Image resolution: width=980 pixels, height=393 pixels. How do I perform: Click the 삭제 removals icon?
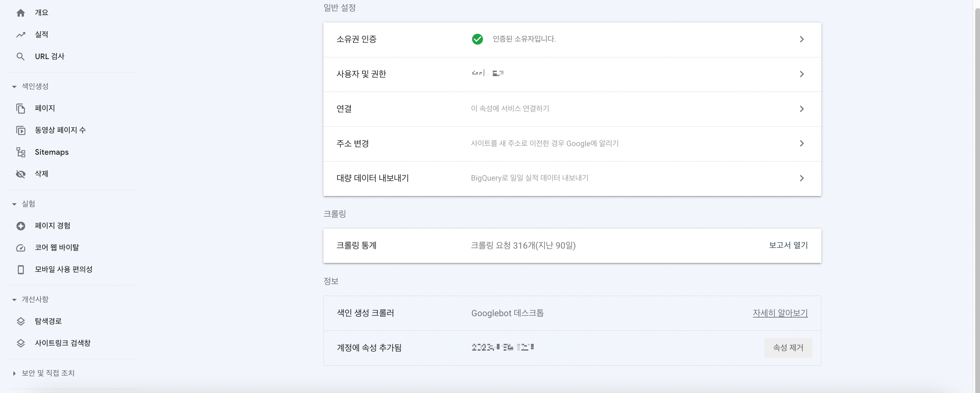[20, 174]
